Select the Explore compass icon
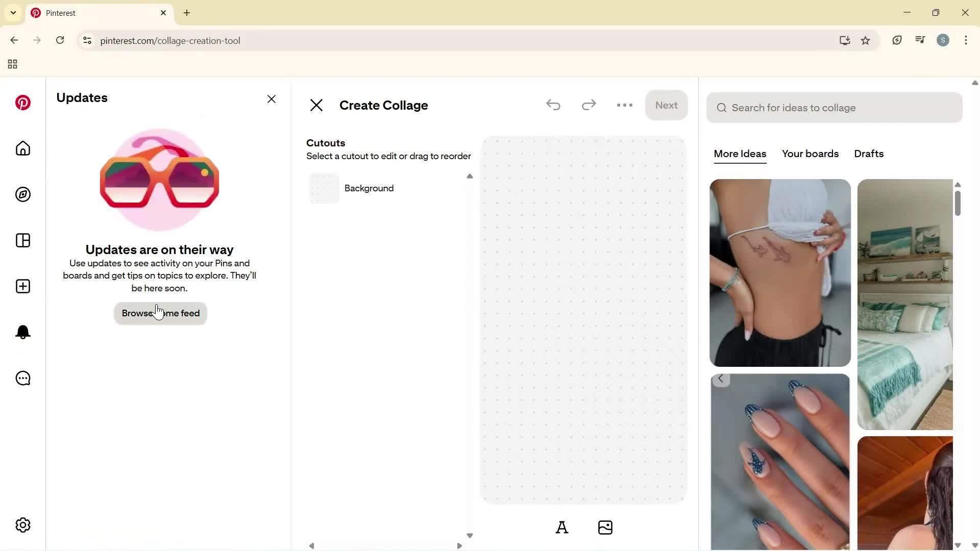The image size is (980, 551). [x=22, y=194]
